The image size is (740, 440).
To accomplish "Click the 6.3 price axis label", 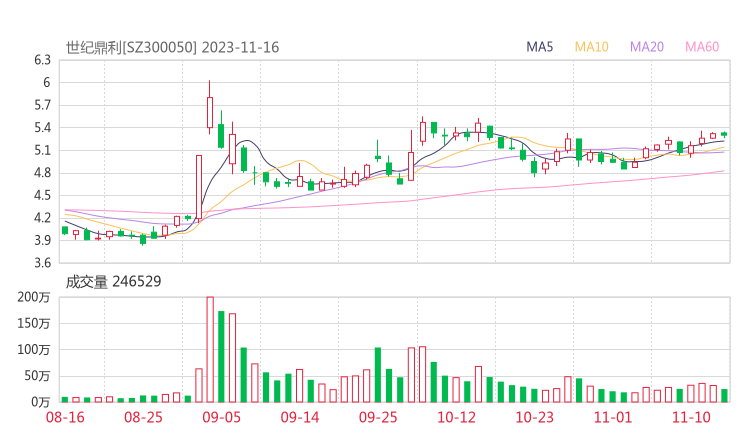I will click(x=42, y=60).
